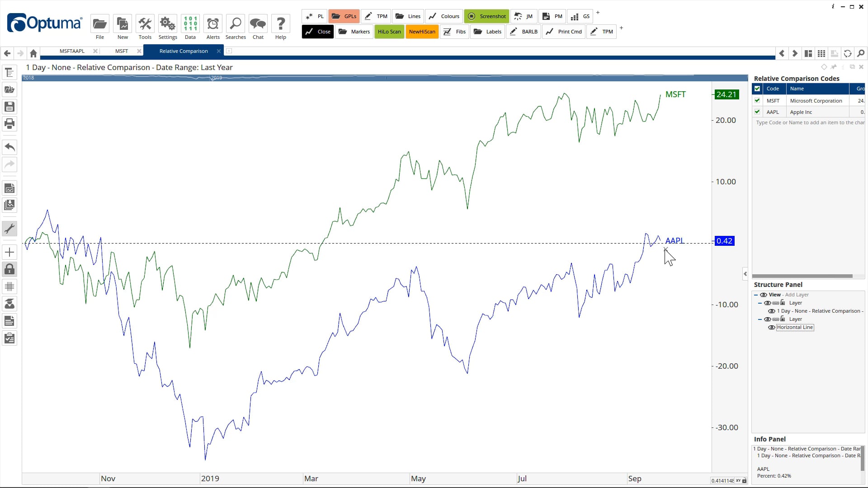
Task: Click the crosshair plus tool in sidebar
Action: (9, 252)
